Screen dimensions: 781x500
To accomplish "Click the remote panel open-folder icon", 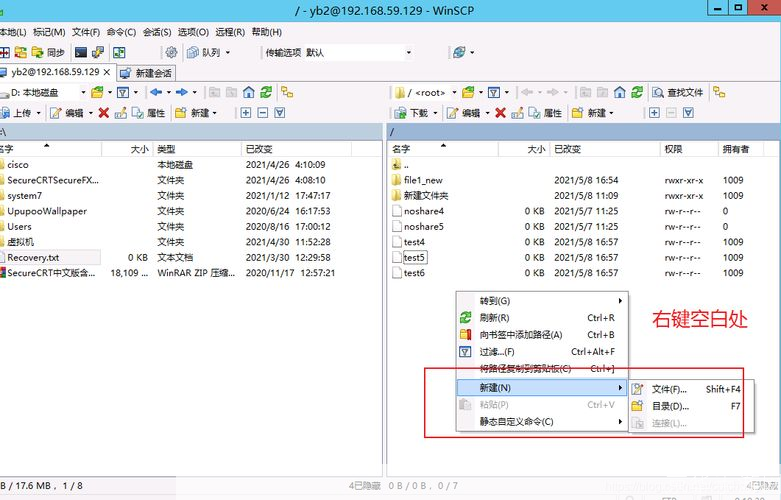I will (x=468, y=92).
